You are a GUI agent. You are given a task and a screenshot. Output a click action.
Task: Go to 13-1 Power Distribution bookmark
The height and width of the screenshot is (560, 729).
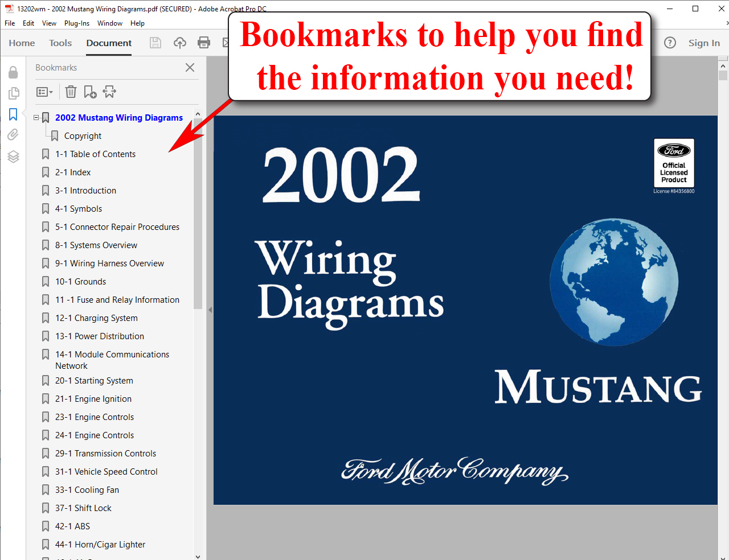coord(100,336)
